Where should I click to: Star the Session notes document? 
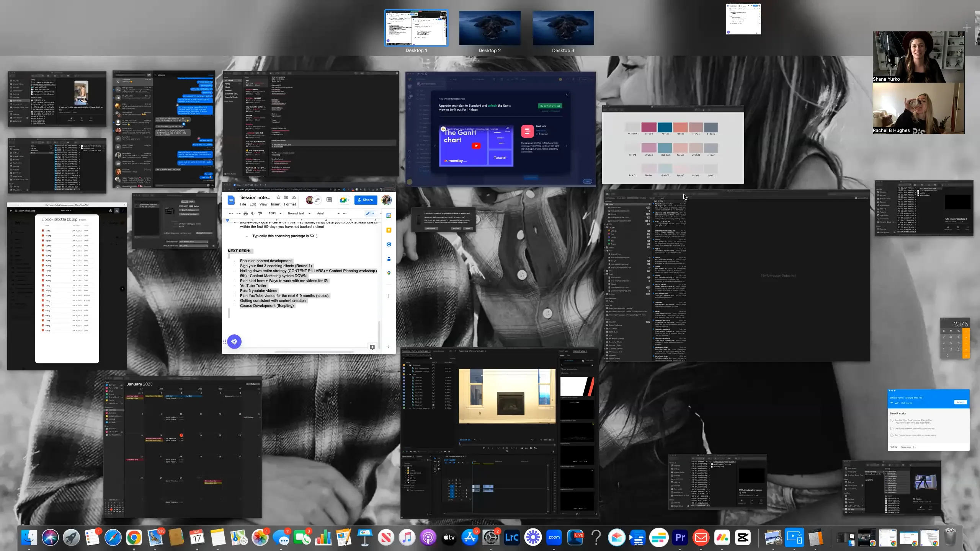click(x=278, y=197)
